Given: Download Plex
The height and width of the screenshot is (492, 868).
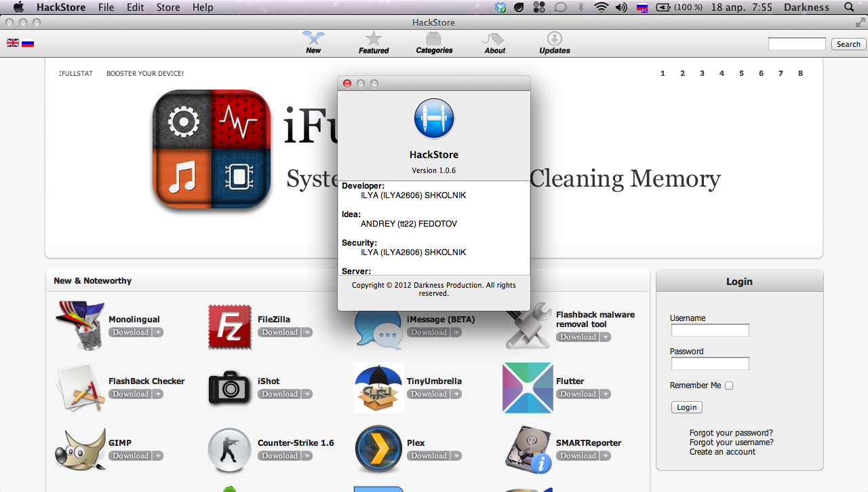Looking at the screenshot, I should click(x=429, y=456).
